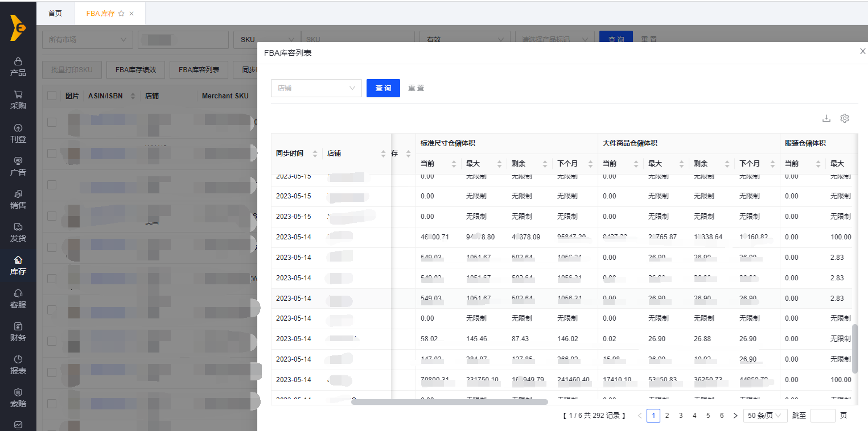The image size is (868, 431).
Task: Sort 标准尺寸仓储体积 最大 column
Action: pos(499,164)
